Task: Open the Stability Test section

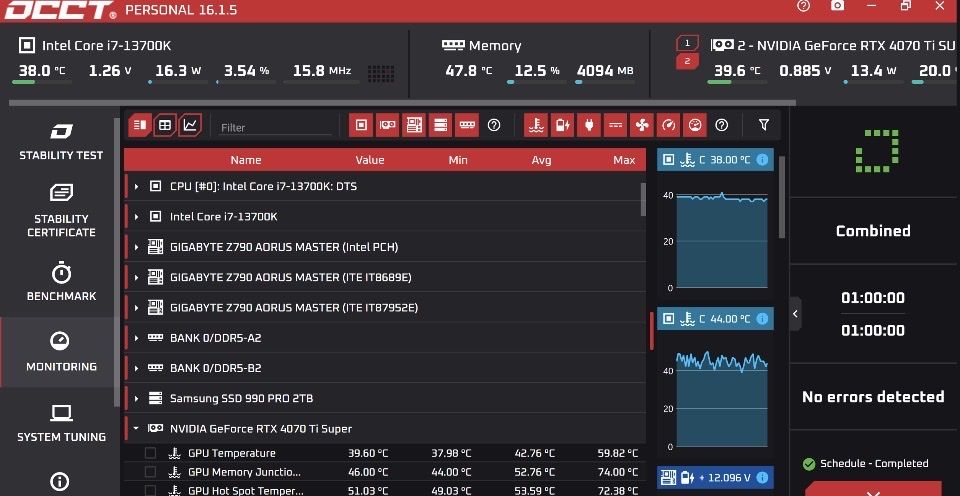Action: [x=60, y=141]
